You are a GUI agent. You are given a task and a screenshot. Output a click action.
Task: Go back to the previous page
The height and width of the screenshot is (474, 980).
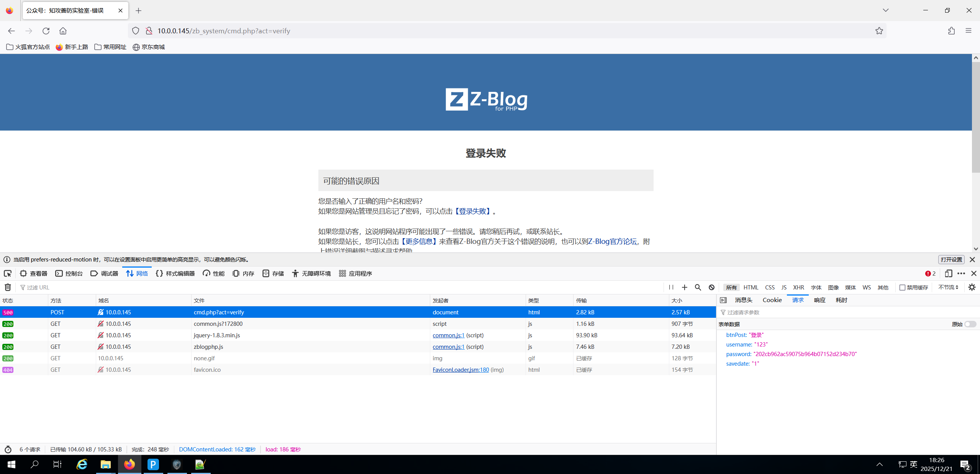coord(11,31)
